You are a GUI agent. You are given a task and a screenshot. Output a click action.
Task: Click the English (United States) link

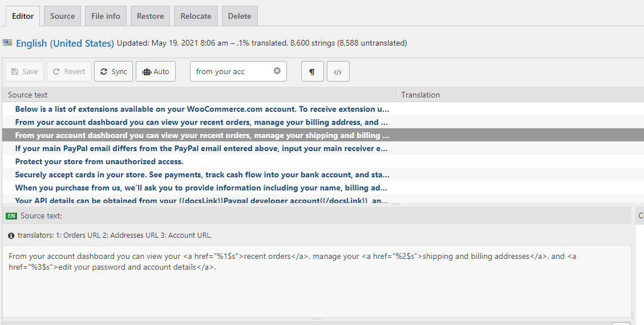[65, 43]
